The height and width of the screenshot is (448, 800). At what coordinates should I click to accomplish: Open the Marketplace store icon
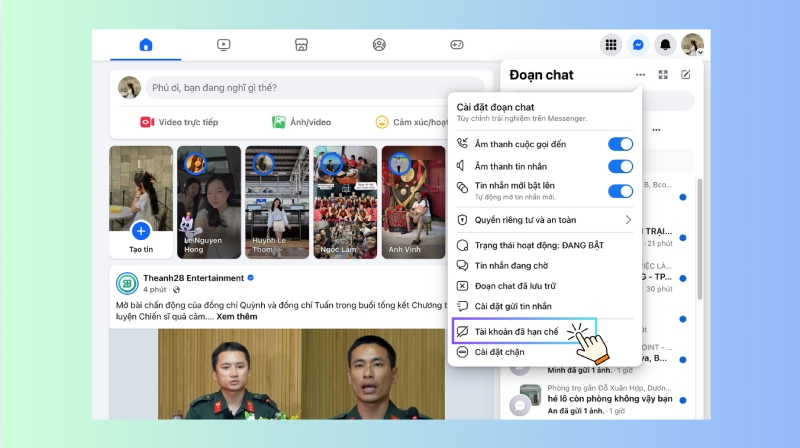(x=301, y=45)
